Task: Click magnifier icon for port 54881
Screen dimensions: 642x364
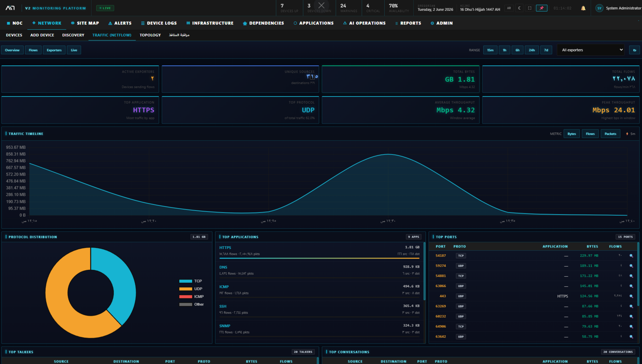Action: pos(631,276)
